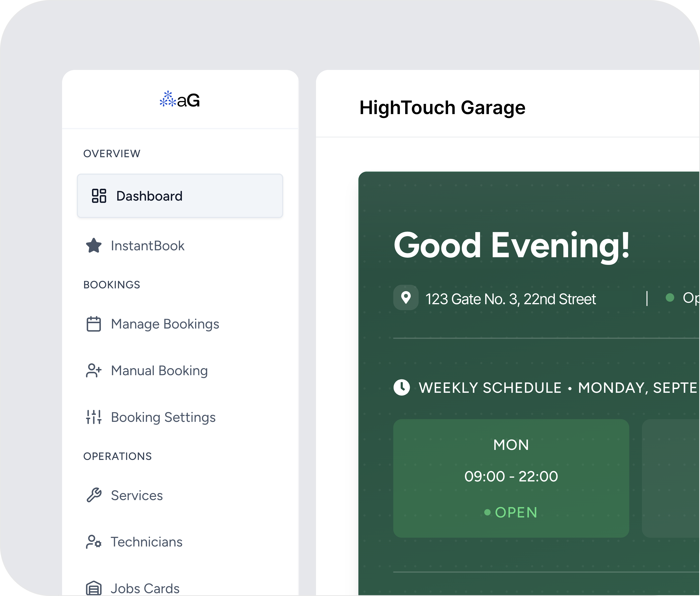Click the Jobs Cards icon
This screenshot has width=700, height=596.
click(94, 588)
